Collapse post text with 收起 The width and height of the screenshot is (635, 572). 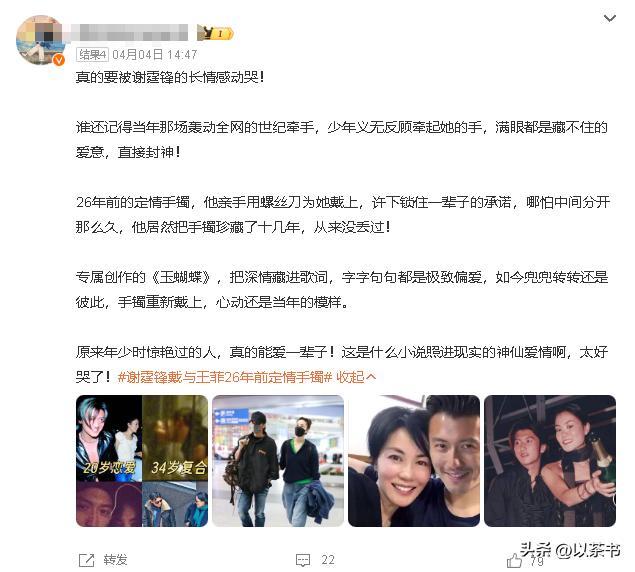tap(356, 377)
